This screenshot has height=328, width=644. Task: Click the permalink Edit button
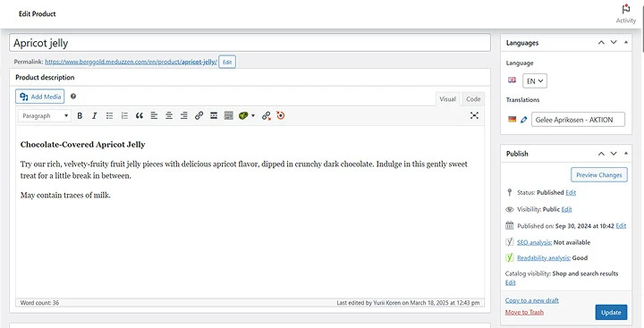(227, 62)
